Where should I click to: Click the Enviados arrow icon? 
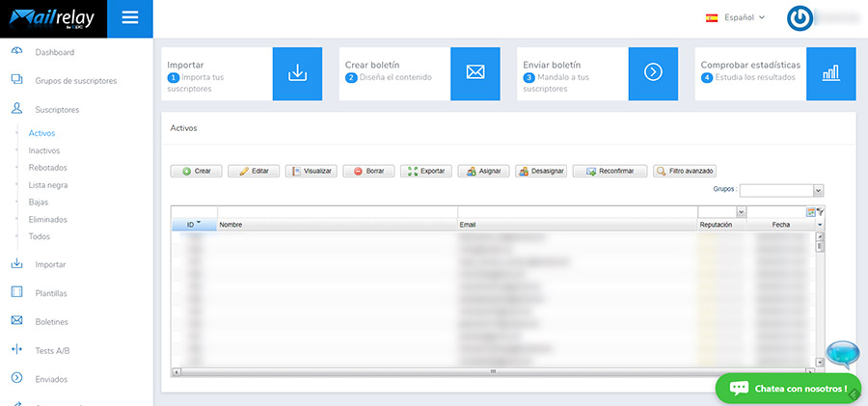coord(17,378)
